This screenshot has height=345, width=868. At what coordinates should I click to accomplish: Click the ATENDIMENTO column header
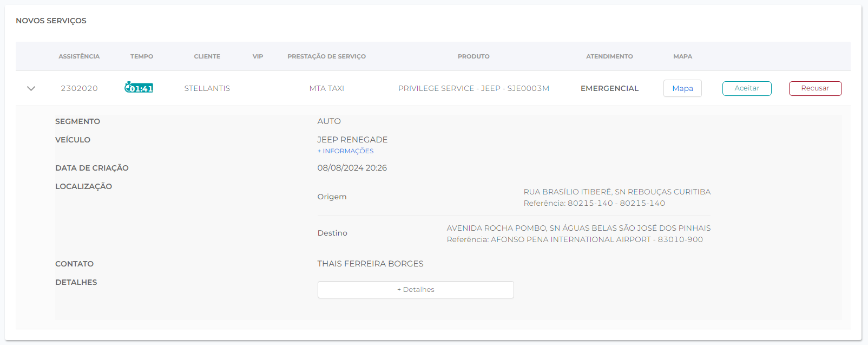tap(609, 56)
